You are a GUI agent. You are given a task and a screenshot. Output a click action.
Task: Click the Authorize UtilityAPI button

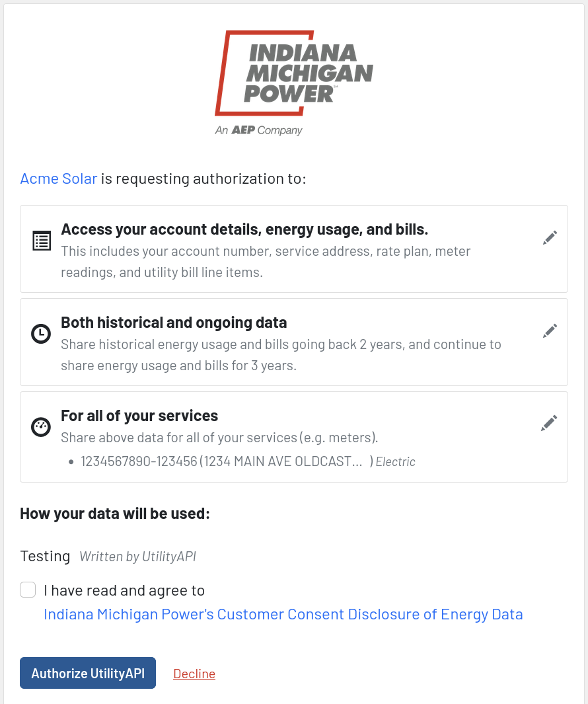[88, 673]
